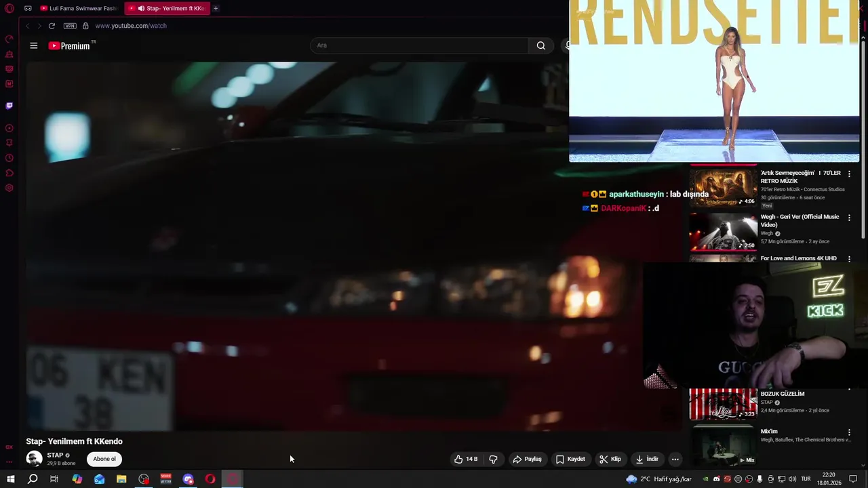Click the picture-in-picture swimwear runway video
This screenshot has width=868, height=488.
(714, 81)
